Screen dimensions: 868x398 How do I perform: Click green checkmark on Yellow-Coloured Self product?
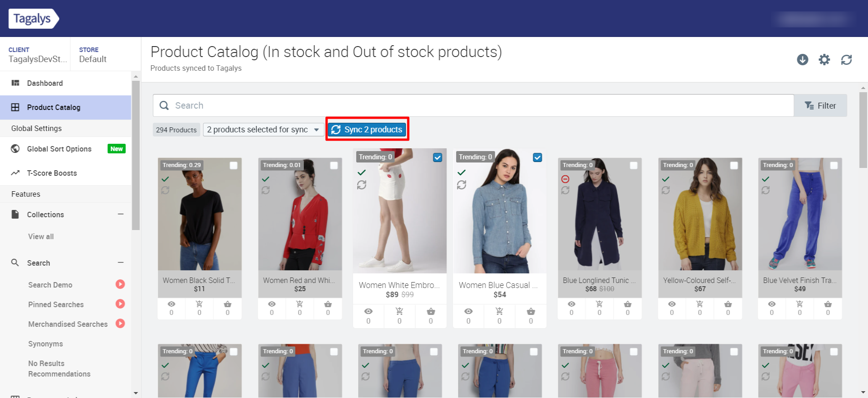666,179
